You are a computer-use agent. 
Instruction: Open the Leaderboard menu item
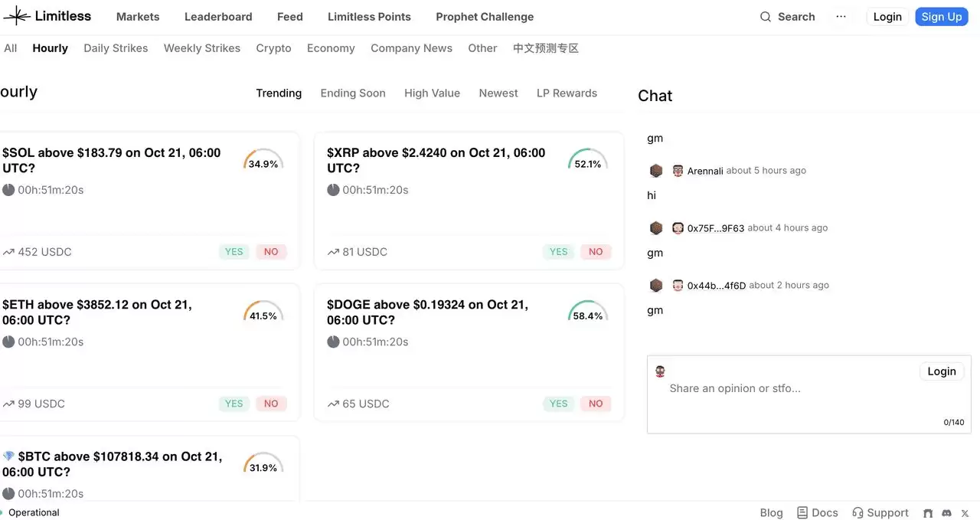[218, 16]
